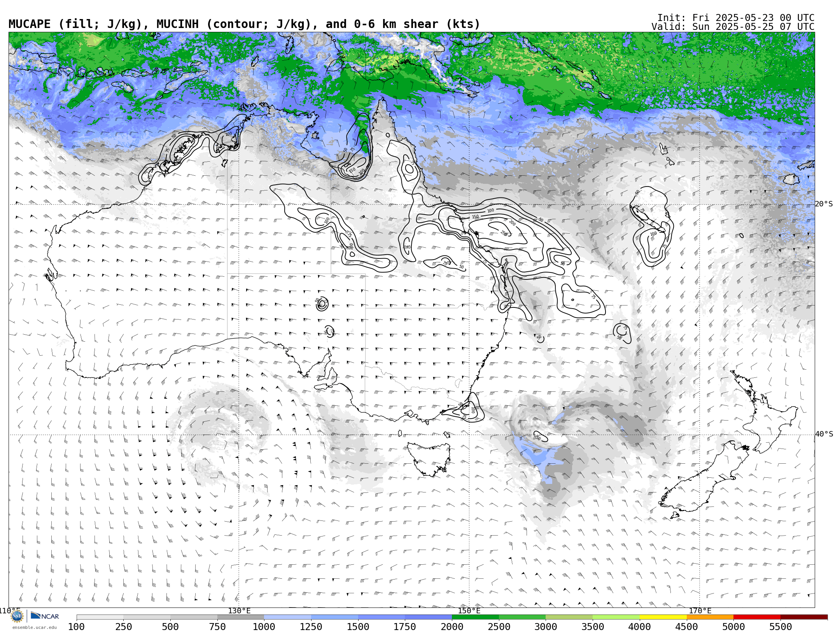Screen dimensions: 840x632
Task: Open the ensemble.ucar.edu link text
Action: coord(34,627)
